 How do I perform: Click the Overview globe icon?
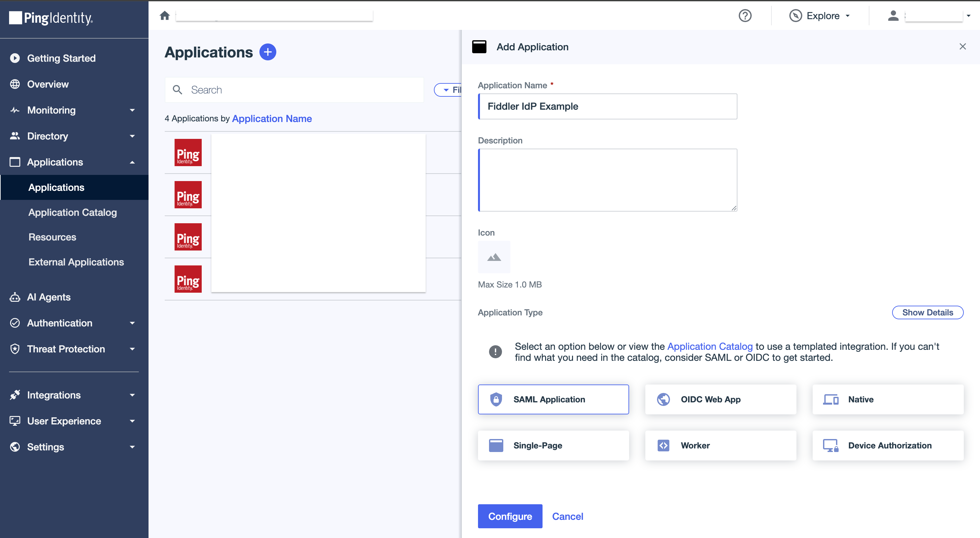(x=15, y=84)
